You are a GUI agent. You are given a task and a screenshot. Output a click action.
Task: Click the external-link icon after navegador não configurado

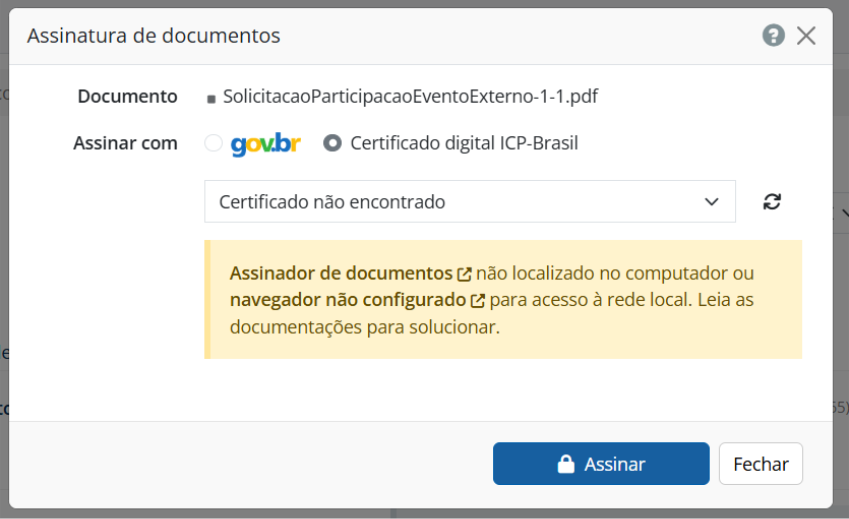coord(478,300)
